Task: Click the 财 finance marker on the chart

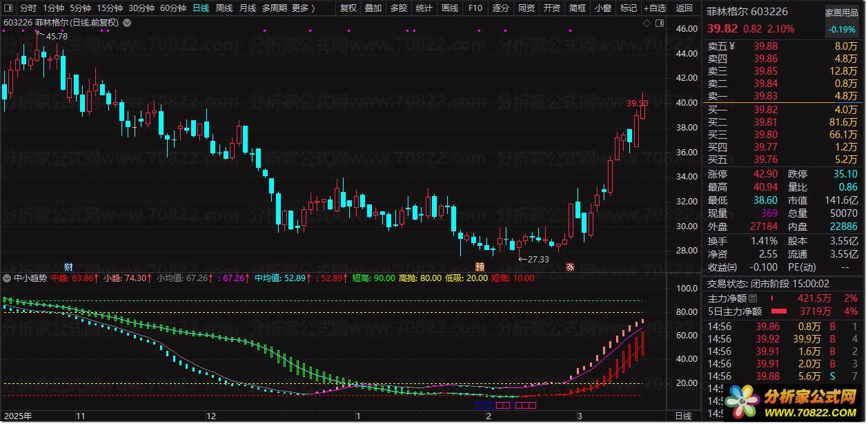Action: 68,267
